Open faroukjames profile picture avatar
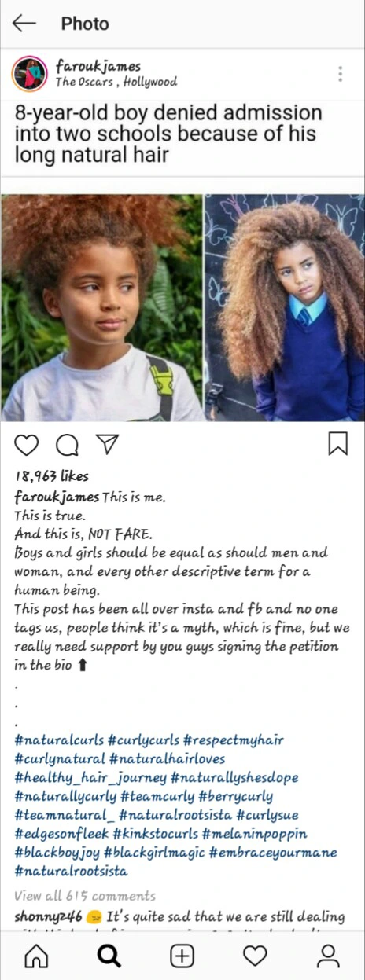The height and width of the screenshot is (980, 365). point(29,74)
